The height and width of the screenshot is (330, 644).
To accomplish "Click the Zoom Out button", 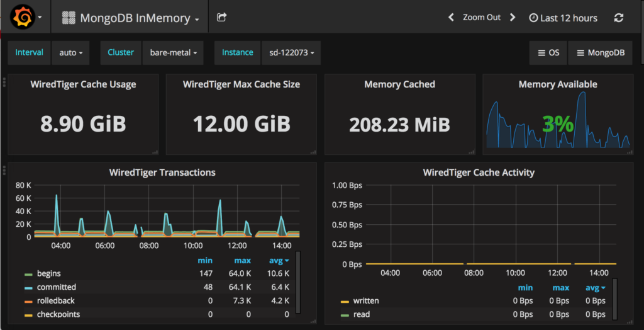I will tap(482, 17).
